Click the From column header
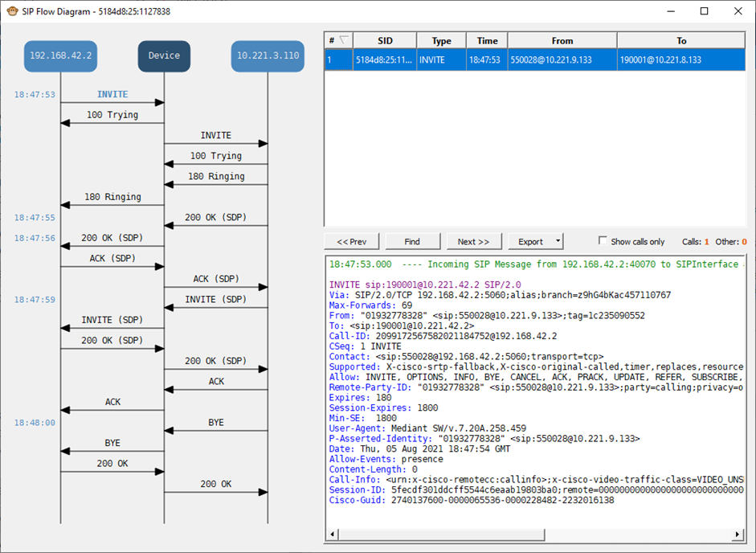The height and width of the screenshot is (553, 756). pos(562,41)
